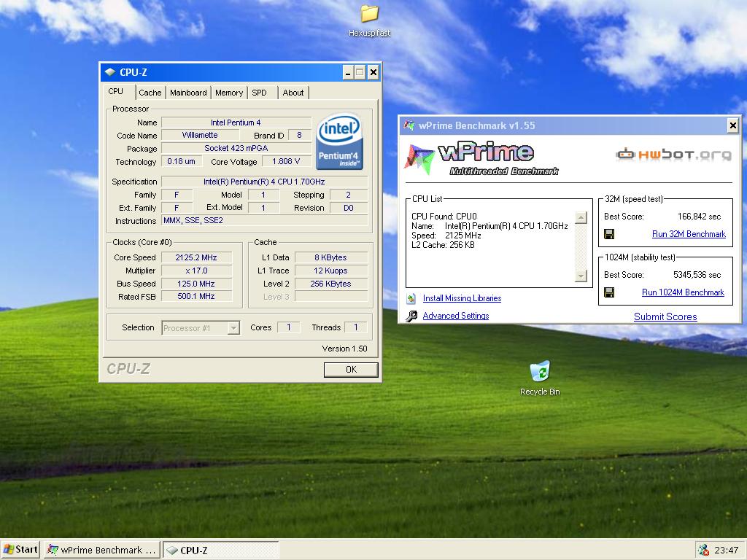Click OK button in CPU-Z
Screen dimensions: 747x560
pos(351,370)
